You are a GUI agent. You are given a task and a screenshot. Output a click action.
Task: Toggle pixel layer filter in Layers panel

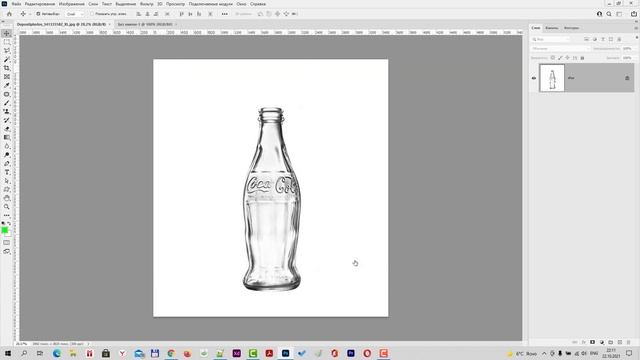587,39
